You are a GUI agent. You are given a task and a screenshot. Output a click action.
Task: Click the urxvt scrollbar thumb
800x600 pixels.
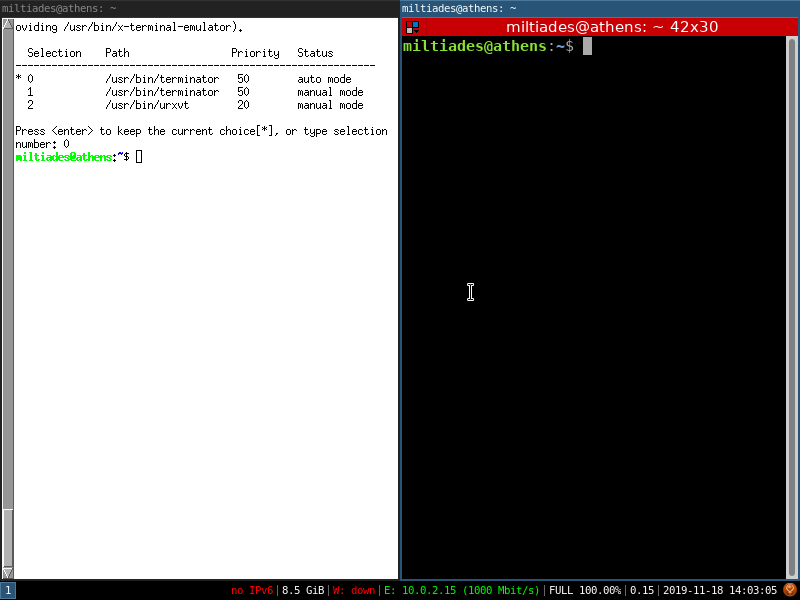pos(8,537)
